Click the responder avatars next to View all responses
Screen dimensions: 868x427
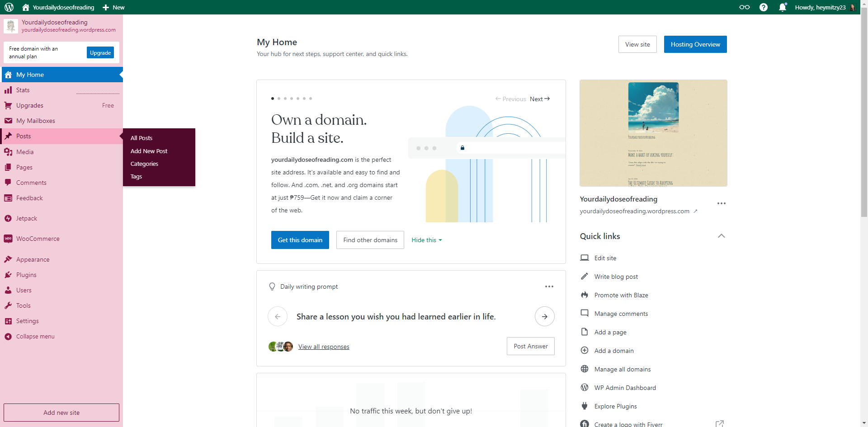(x=281, y=347)
